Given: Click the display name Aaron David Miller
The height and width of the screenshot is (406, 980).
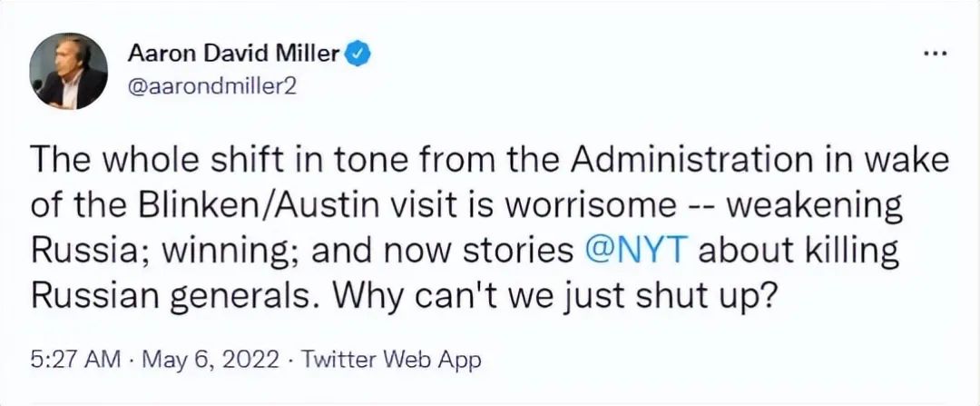Looking at the screenshot, I should tap(230, 54).
